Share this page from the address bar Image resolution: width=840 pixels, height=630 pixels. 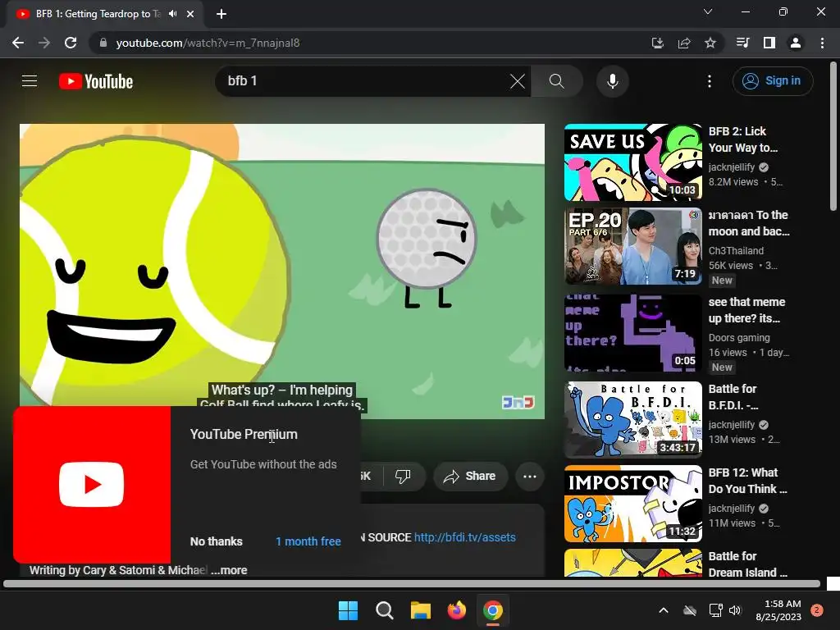tap(683, 43)
